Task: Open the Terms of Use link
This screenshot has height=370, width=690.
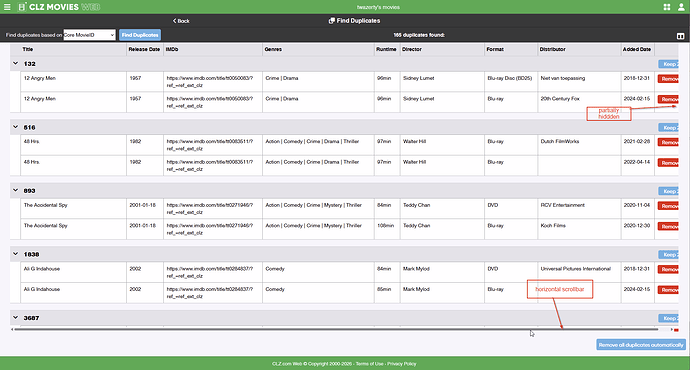Action: [x=369, y=364]
